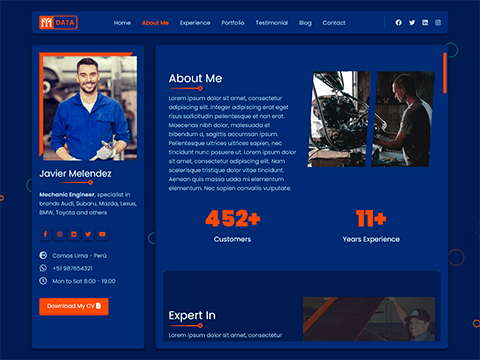Click the globe icon beside Comas Lima
The width and height of the screenshot is (480, 360).
[x=43, y=255]
